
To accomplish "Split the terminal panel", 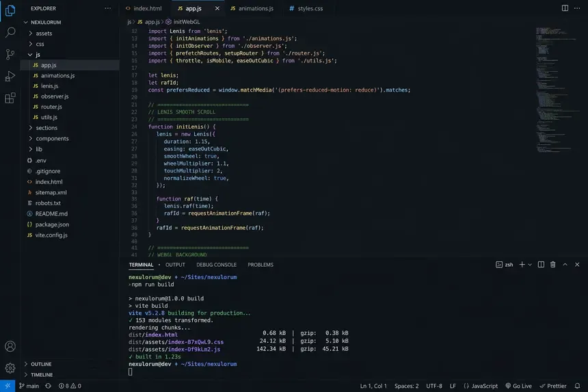I will pos(541,265).
